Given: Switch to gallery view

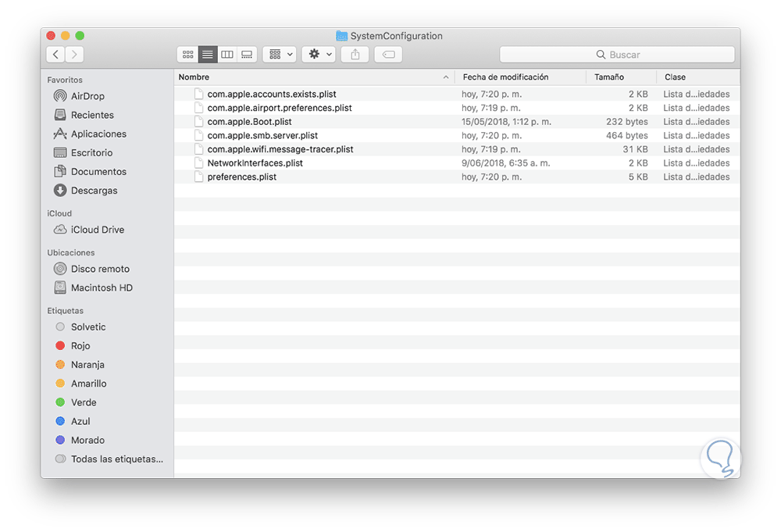Looking at the screenshot, I should [x=247, y=55].
